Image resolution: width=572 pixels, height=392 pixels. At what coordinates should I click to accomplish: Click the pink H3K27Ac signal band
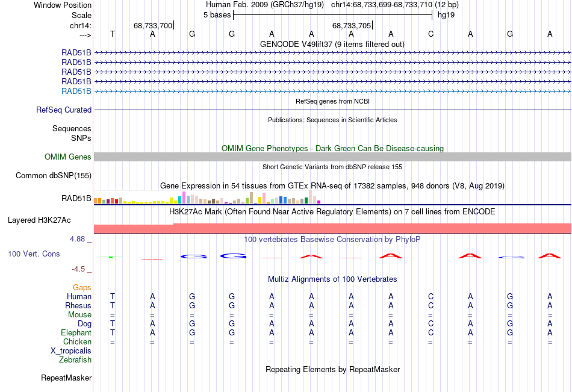332,228
